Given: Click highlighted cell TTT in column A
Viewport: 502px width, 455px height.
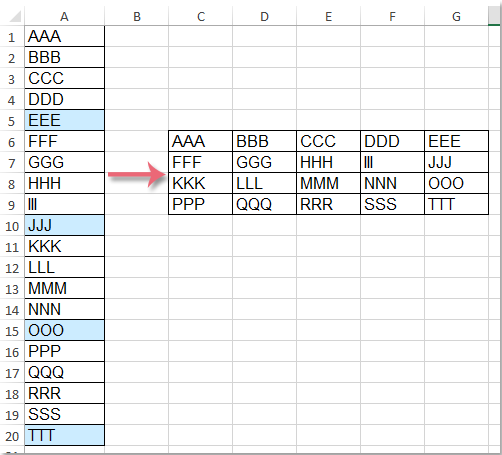Looking at the screenshot, I should tap(64, 435).
